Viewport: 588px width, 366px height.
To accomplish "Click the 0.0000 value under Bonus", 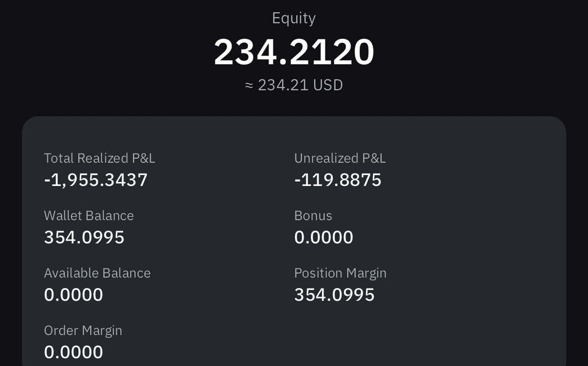I will [323, 237].
